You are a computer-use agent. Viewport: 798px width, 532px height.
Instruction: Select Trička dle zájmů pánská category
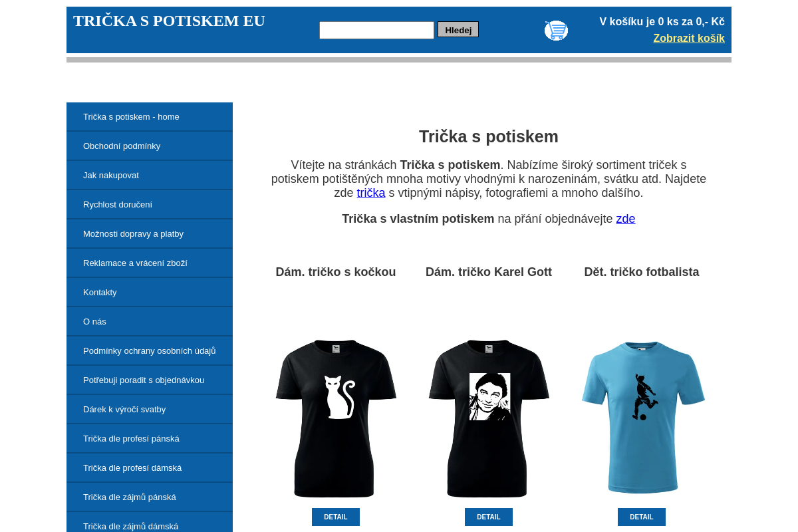(x=150, y=497)
